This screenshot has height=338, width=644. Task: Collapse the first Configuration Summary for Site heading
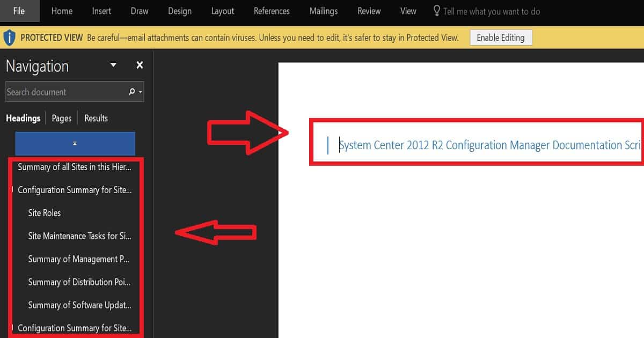point(13,189)
